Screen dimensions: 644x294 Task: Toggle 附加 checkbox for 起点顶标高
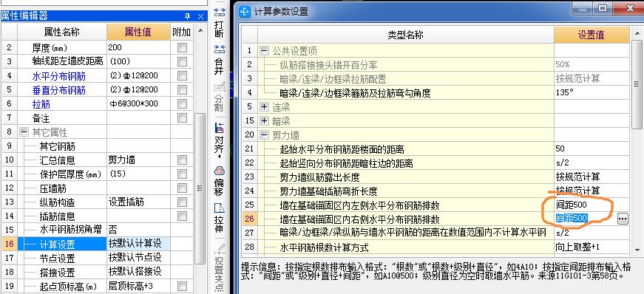click(x=182, y=286)
